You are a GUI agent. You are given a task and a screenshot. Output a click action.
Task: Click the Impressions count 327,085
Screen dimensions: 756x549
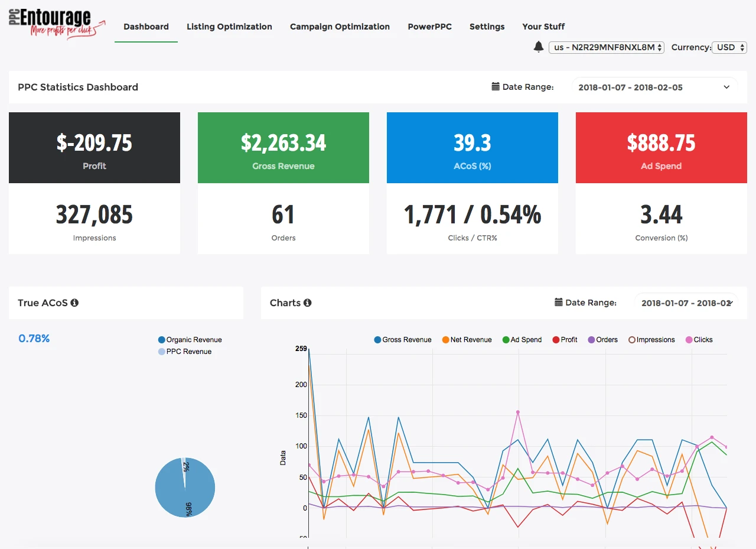pyautogui.click(x=94, y=215)
